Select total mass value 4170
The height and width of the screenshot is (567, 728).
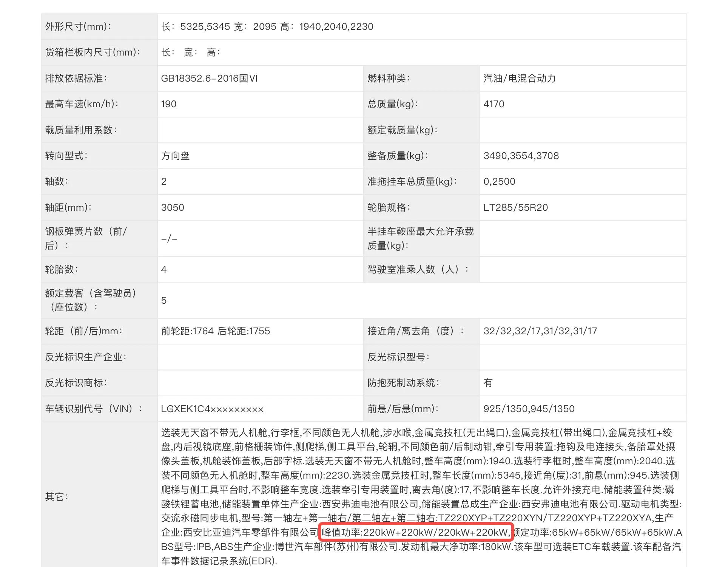494,104
